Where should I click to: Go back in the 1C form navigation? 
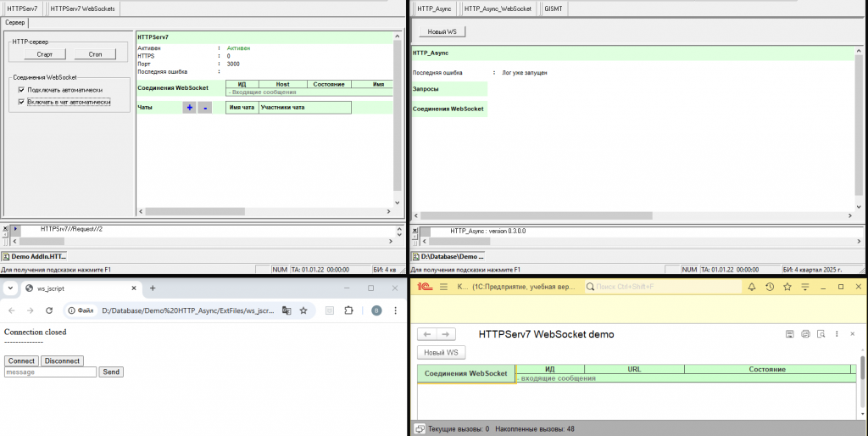tap(427, 334)
